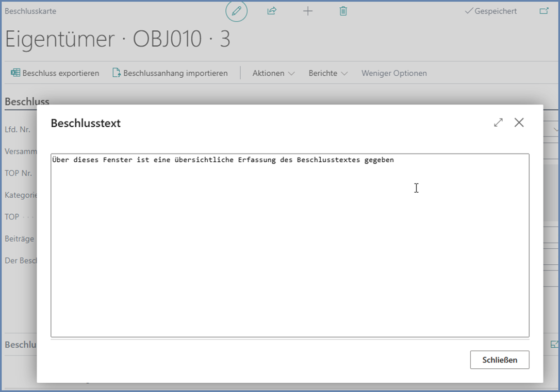Select Weniger Optionen in the action bar
The height and width of the screenshot is (392, 560).
point(394,73)
